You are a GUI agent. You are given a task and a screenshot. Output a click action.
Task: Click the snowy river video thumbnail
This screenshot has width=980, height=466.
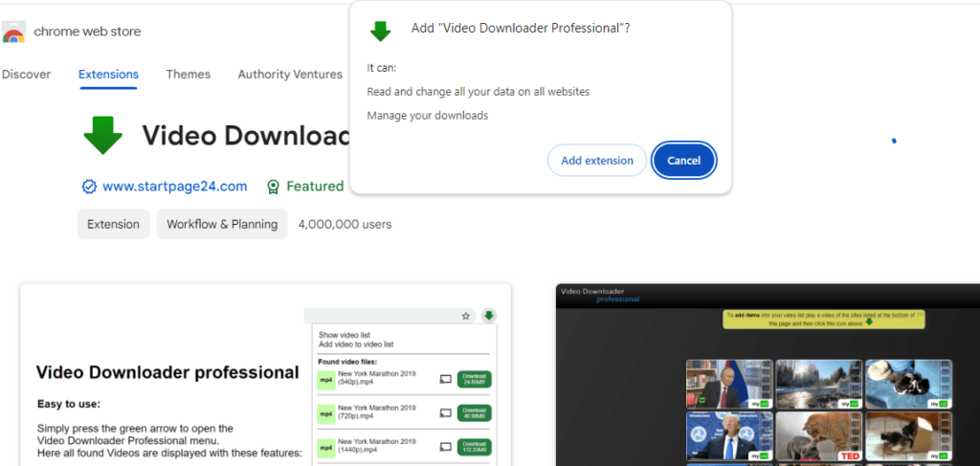coord(819,384)
